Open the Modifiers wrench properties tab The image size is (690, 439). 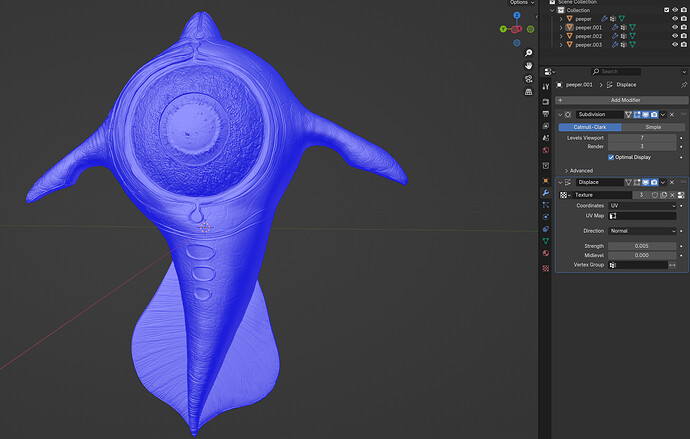pos(546,193)
